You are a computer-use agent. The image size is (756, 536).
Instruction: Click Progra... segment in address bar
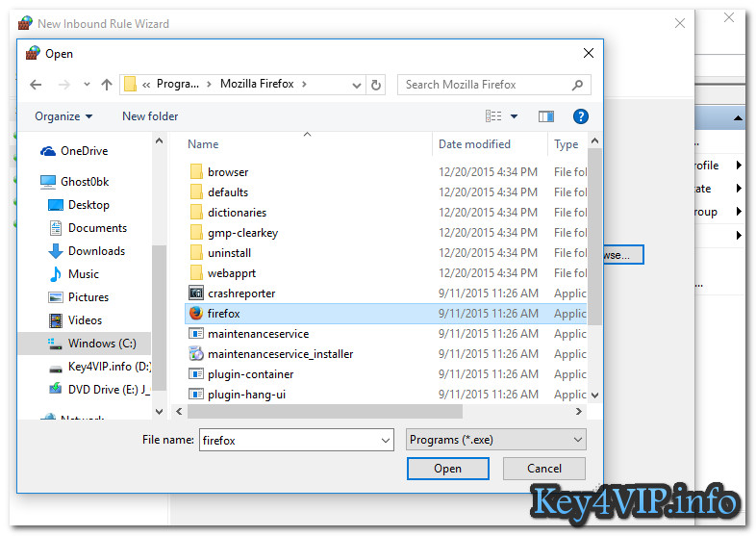tap(177, 84)
